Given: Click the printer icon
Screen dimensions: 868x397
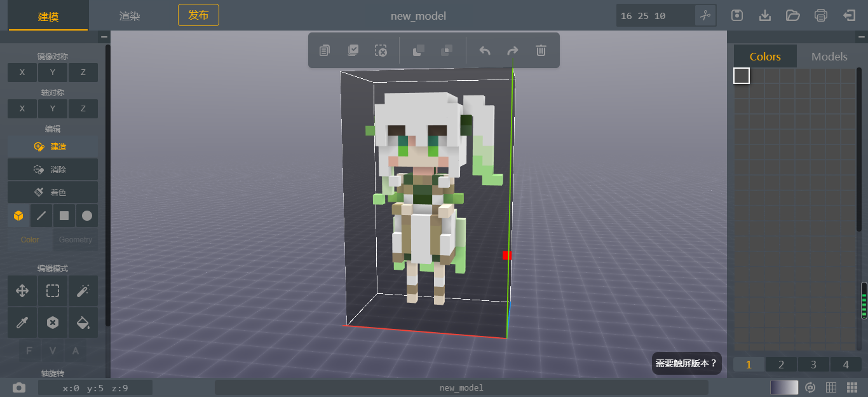Looking at the screenshot, I should click(821, 15).
